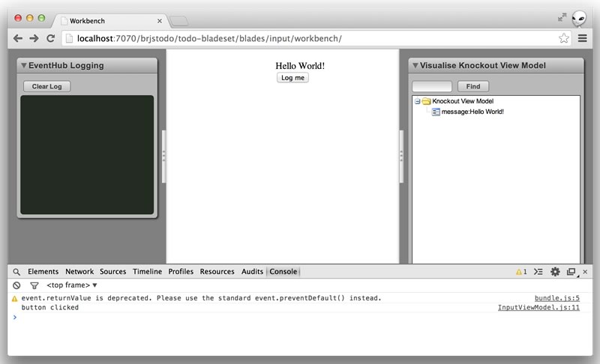
Task: Click the console filter funnel icon
Action: [x=34, y=285]
